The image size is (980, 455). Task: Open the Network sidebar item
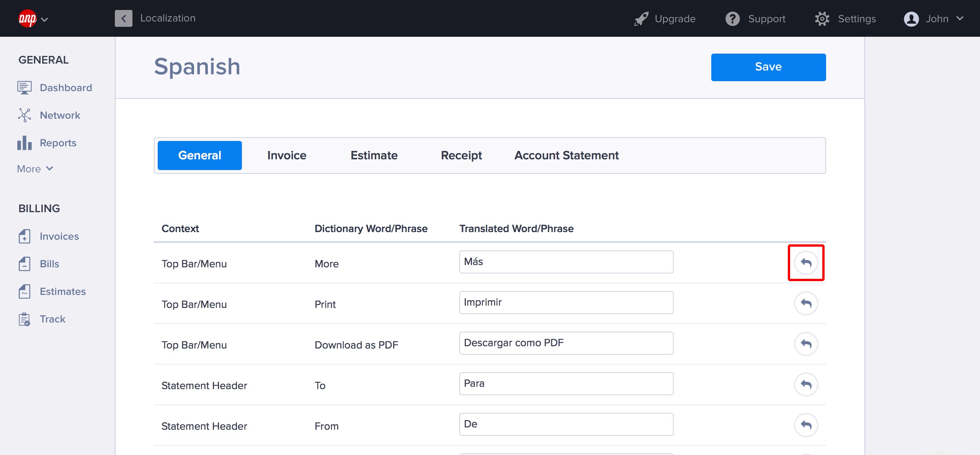(60, 115)
